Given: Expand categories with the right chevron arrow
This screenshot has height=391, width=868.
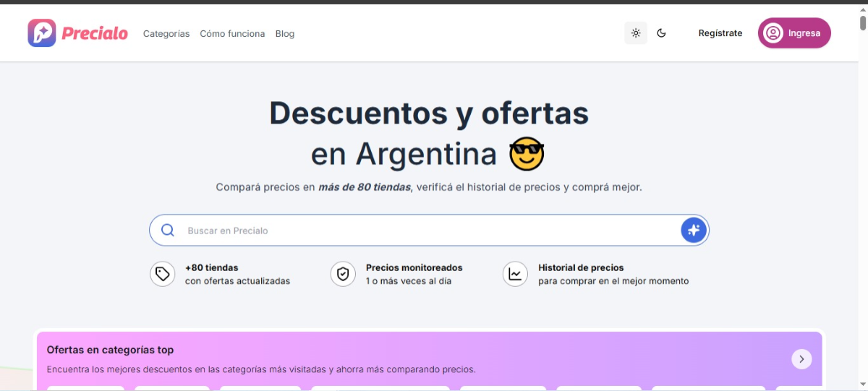Looking at the screenshot, I should pyautogui.click(x=801, y=359).
